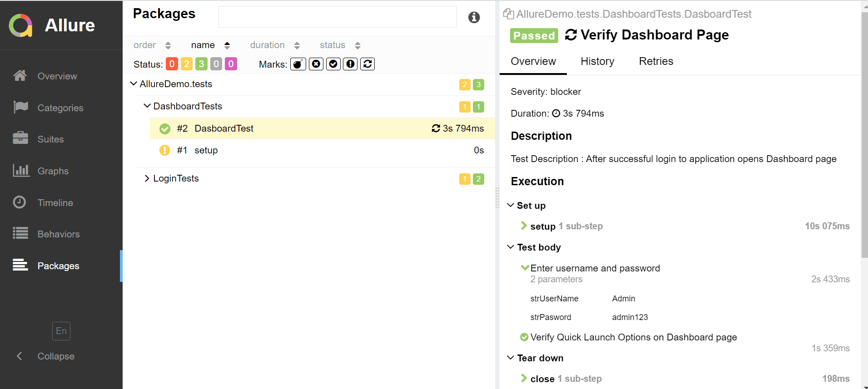Go to Suites in the sidebar
This screenshot has height=389, width=868.
pyautogui.click(x=50, y=139)
